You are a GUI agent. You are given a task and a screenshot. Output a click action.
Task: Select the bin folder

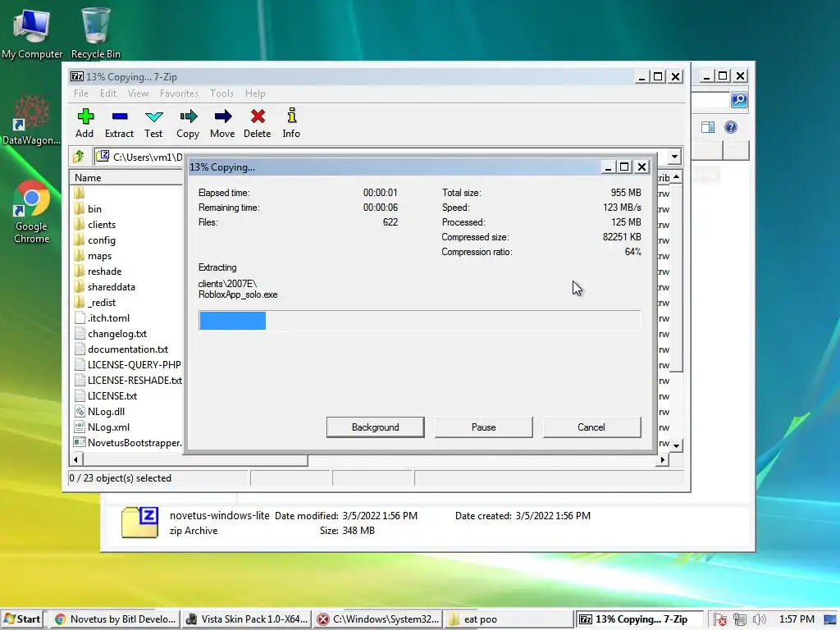94,209
